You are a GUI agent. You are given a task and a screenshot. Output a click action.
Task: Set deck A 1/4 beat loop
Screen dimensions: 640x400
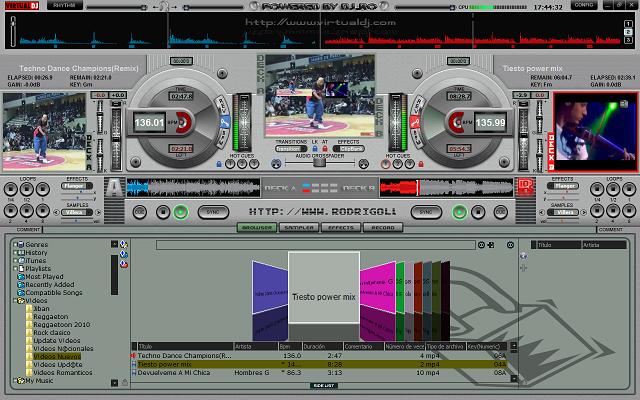pyautogui.click(x=11, y=189)
